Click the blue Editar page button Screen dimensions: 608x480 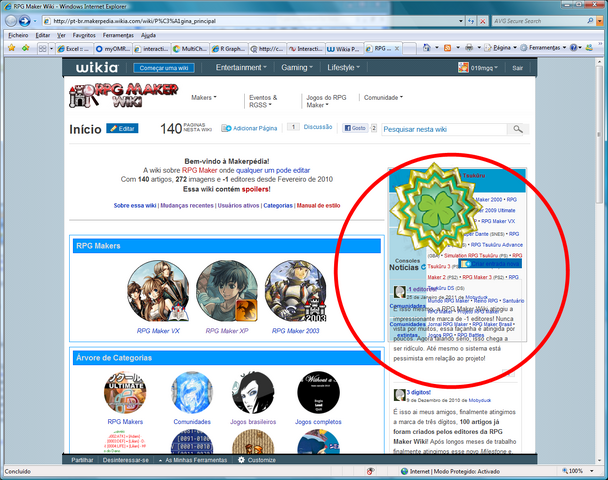[122, 128]
